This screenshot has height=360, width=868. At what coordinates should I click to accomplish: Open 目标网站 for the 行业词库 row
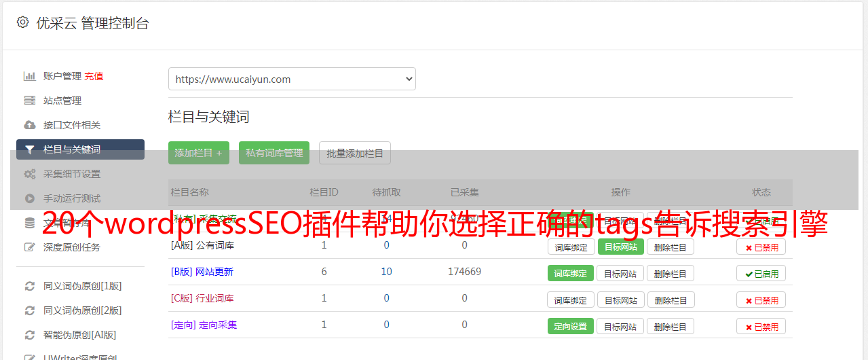620,300
